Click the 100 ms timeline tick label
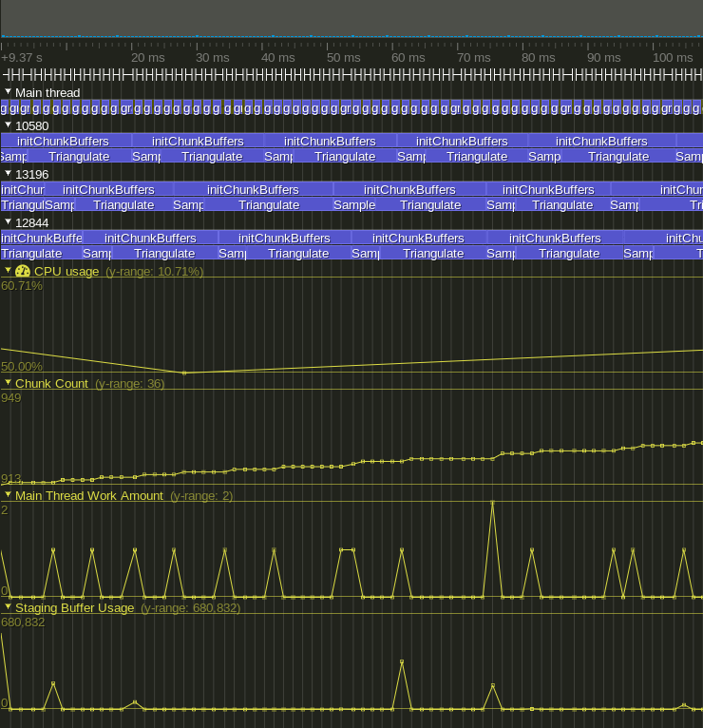This screenshot has height=728, width=703. point(673,58)
